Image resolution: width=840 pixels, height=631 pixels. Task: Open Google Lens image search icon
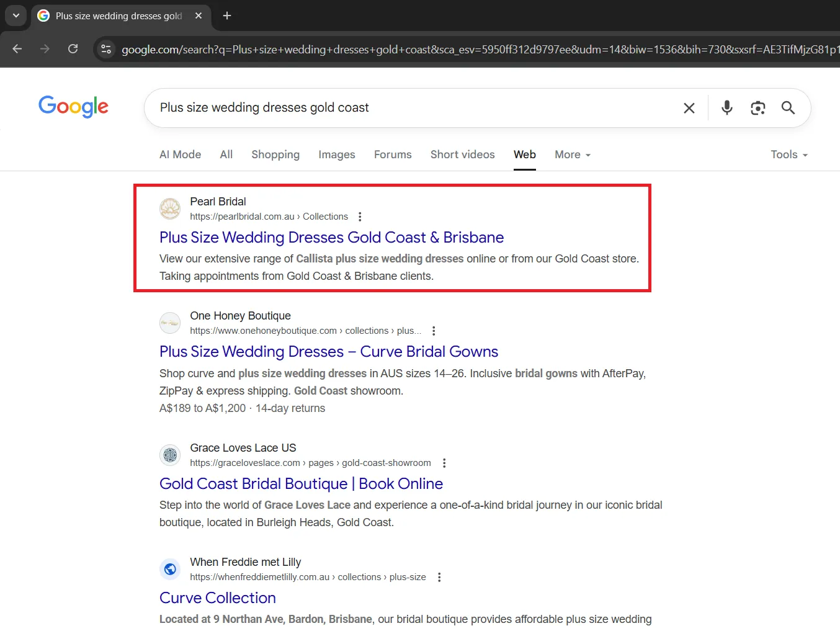pos(757,108)
